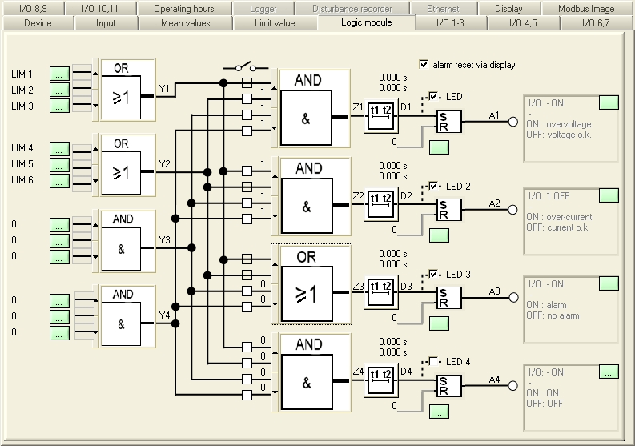Select the OR gate with output Y1
The height and width of the screenshot is (447, 636).
coord(122,88)
